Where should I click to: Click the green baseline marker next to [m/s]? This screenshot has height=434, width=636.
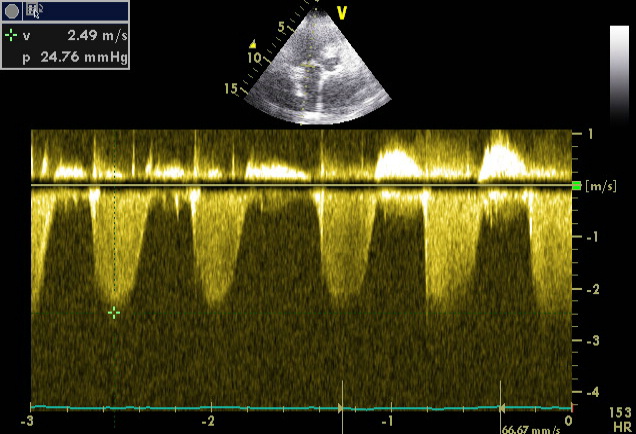coord(576,186)
